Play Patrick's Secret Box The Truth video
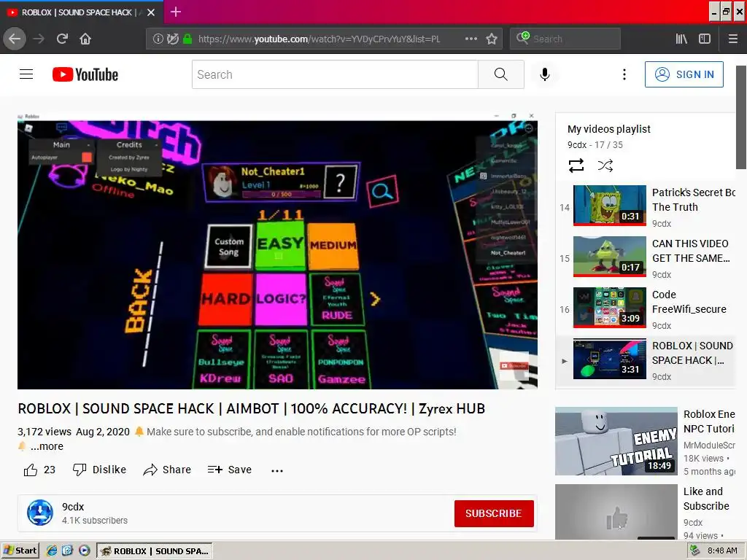Image resolution: width=747 pixels, height=560 pixels. [x=646, y=205]
